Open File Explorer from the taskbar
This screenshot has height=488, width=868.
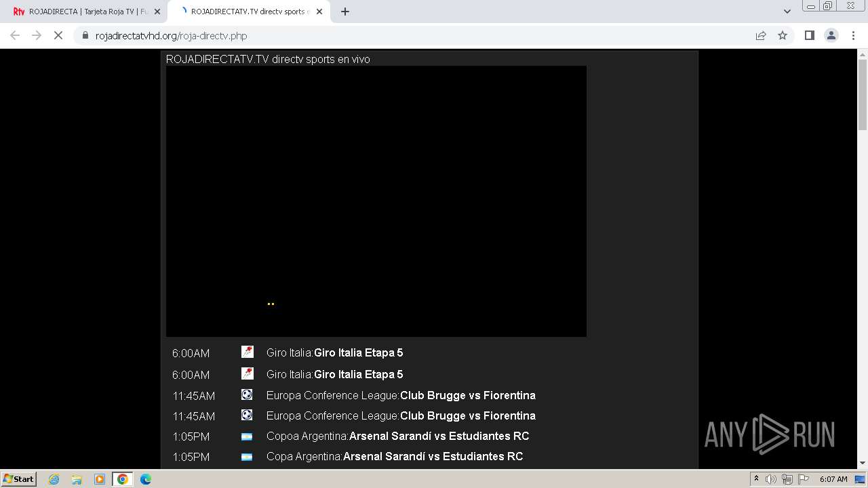pos(77,479)
